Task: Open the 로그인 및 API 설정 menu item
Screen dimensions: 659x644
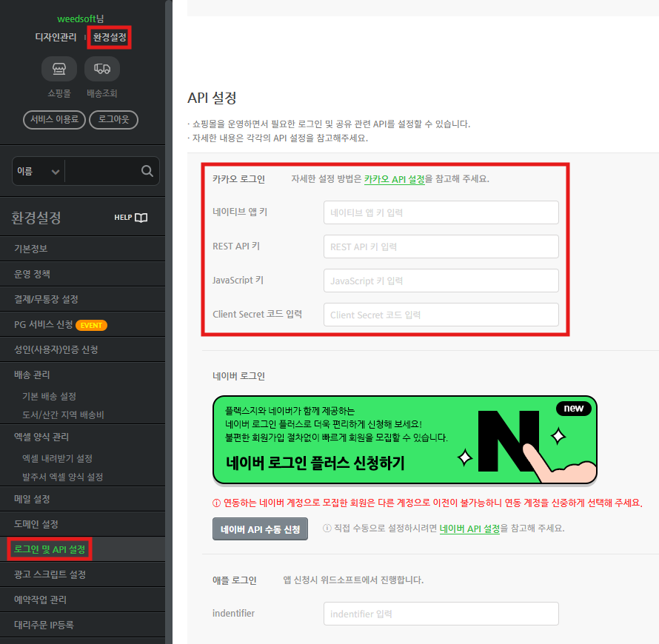Action: coord(82,549)
